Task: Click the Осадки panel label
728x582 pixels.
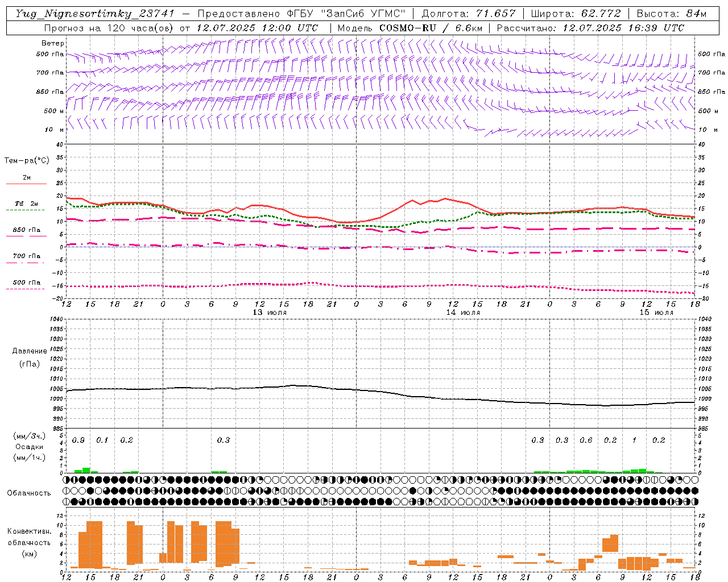Action: (30, 447)
